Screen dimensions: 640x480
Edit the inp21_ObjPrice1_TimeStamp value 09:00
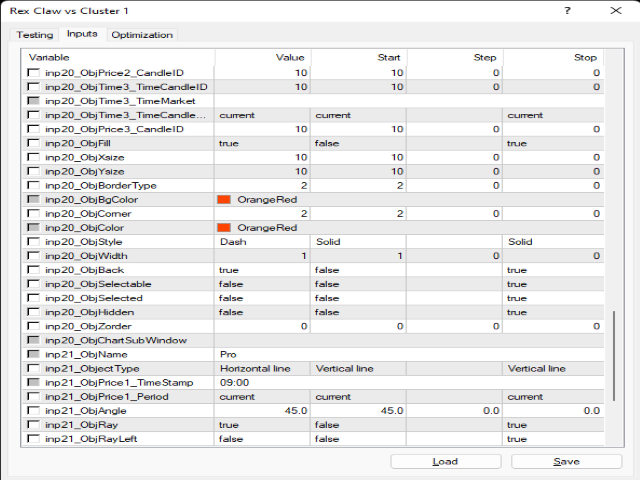(x=260, y=382)
